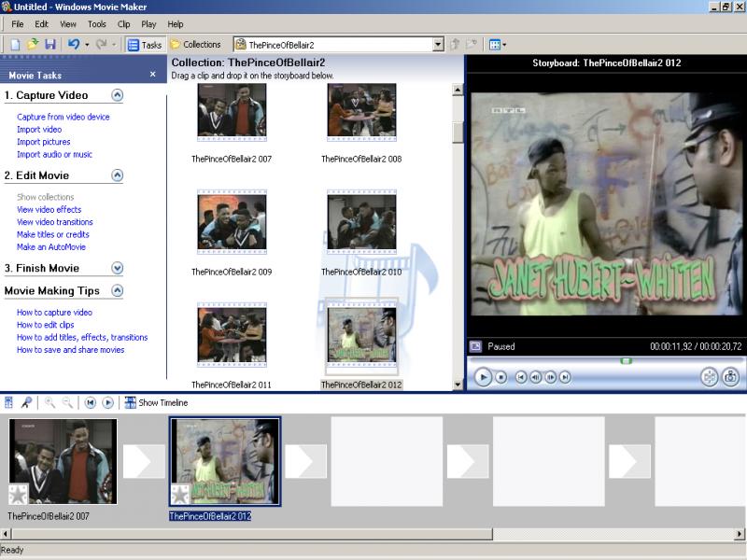The image size is (747, 560).
Task: Toggle the Tasks pane button
Action: click(146, 45)
